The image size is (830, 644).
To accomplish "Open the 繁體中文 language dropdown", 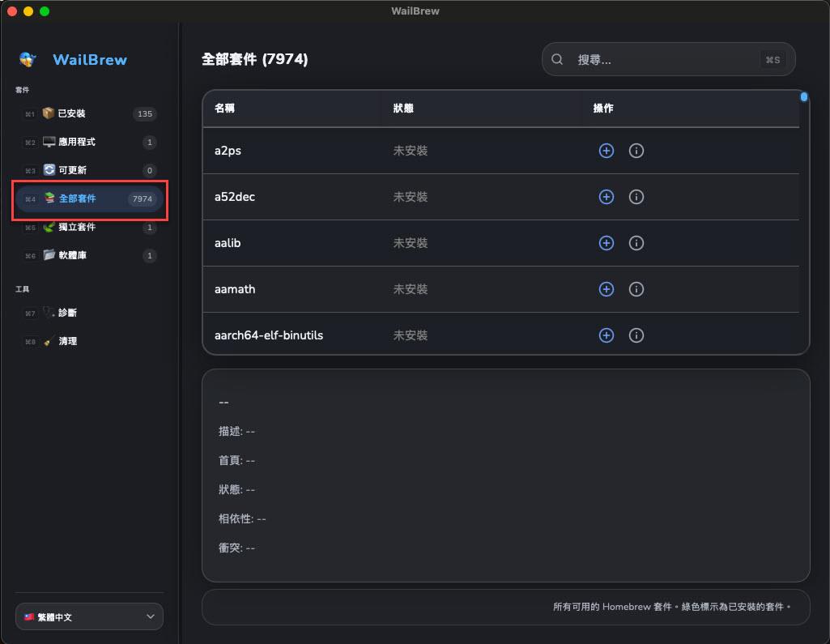I will [x=89, y=616].
